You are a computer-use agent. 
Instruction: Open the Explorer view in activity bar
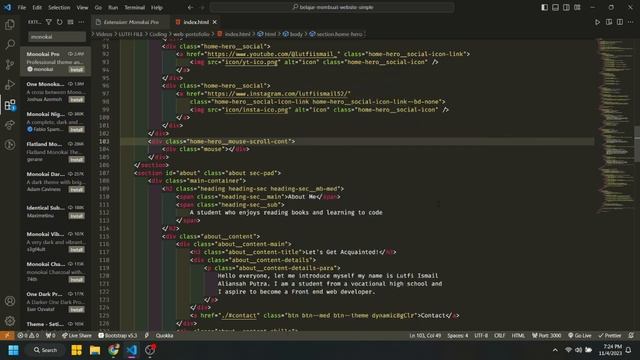[10, 24]
